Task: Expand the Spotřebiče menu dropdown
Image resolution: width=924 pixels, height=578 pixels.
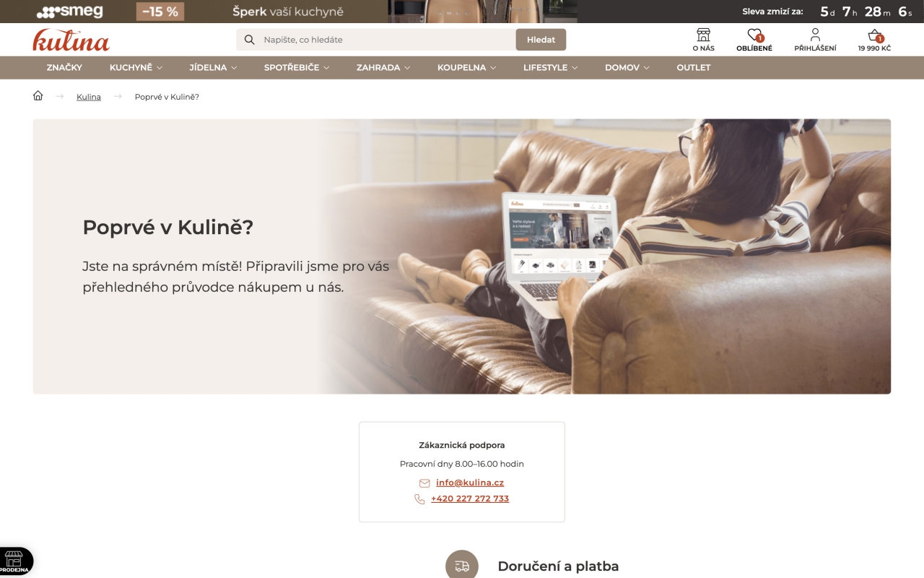Action: pos(297,67)
